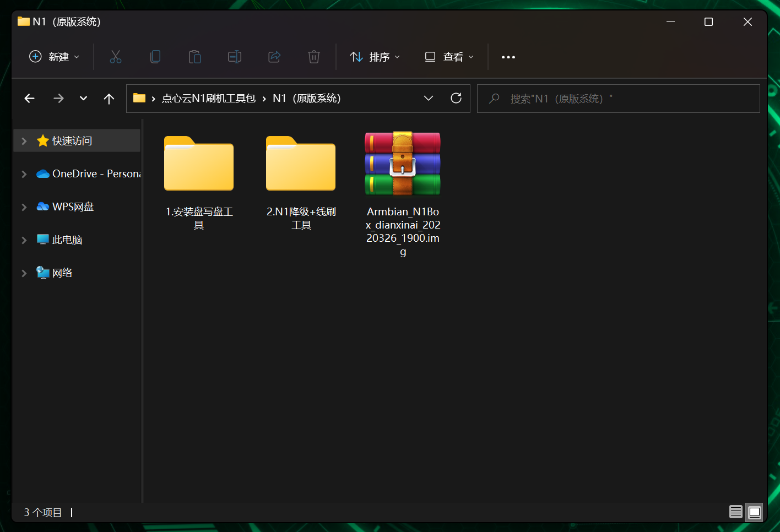Open the three-dot See more menu
The width and height of the screenshot is (780, 532).
point(508,57)
